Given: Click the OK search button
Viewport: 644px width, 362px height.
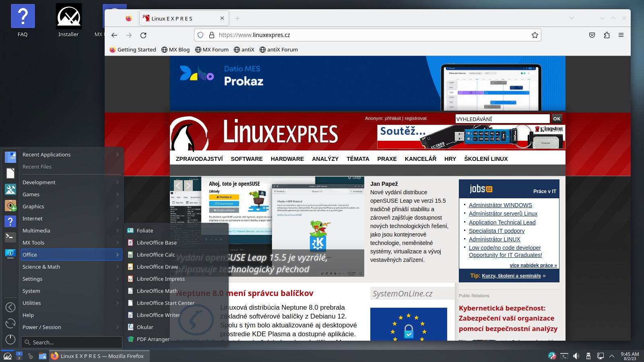Looking at the screenshot, I should [557, 119].
